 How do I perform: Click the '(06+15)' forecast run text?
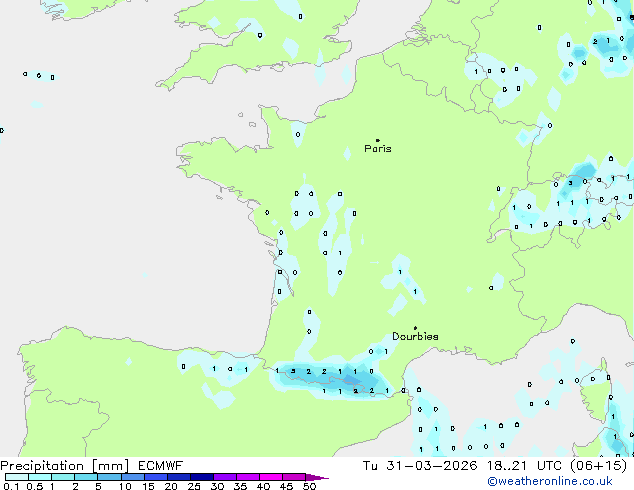598,466
